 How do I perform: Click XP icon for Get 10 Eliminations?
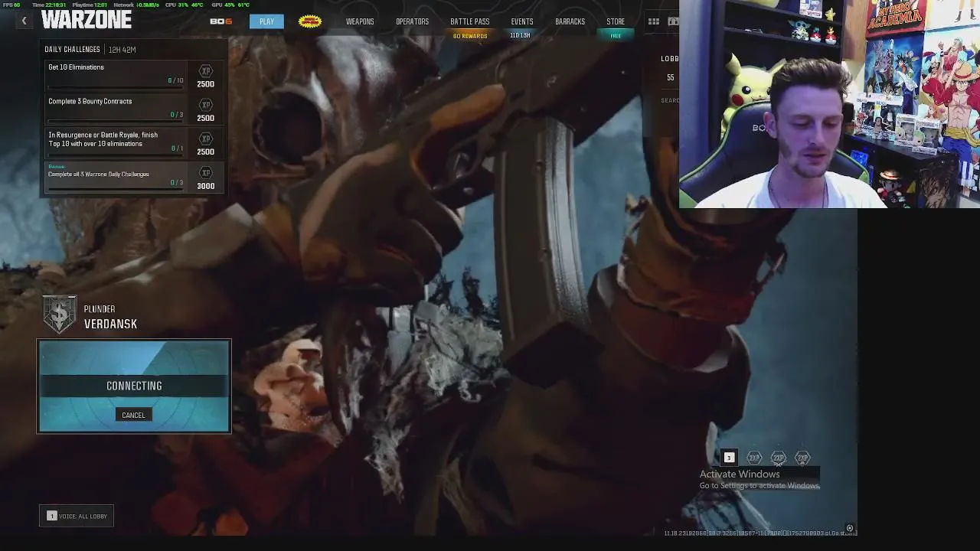point(205,71)
